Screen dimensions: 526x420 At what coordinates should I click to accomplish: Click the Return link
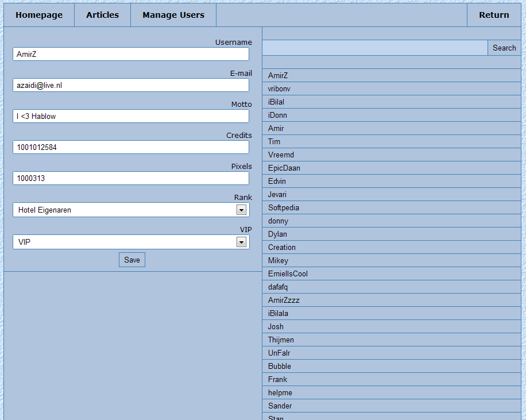click(x=494, y=15)
